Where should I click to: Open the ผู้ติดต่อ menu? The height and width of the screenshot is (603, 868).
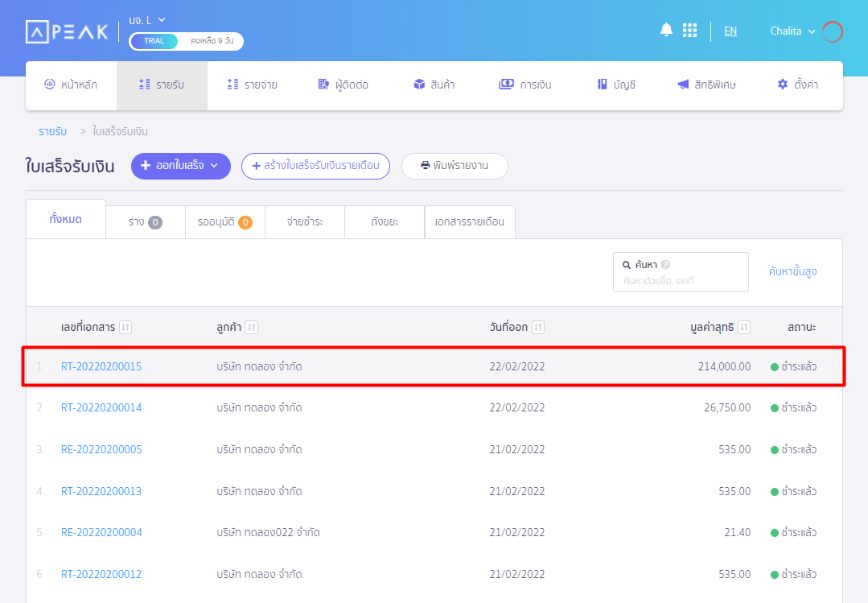[343, 85]
